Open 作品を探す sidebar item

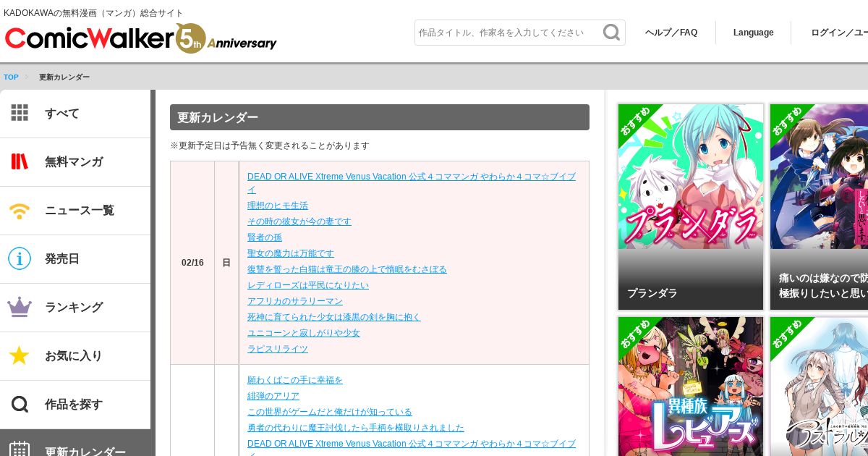coord(75,405)
